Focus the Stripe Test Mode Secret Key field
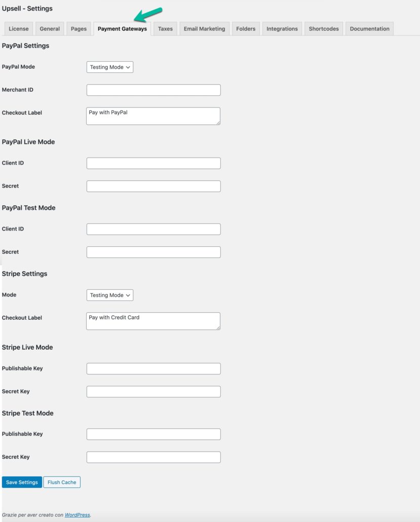The width and height of the screenshot is (420, 522). [152, 457]
